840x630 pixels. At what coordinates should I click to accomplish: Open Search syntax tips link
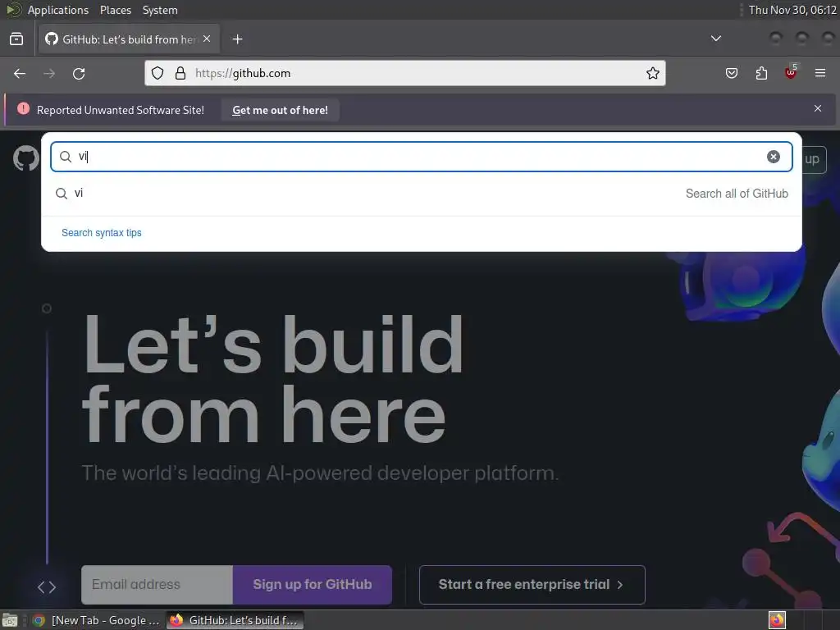coord(101,232)
